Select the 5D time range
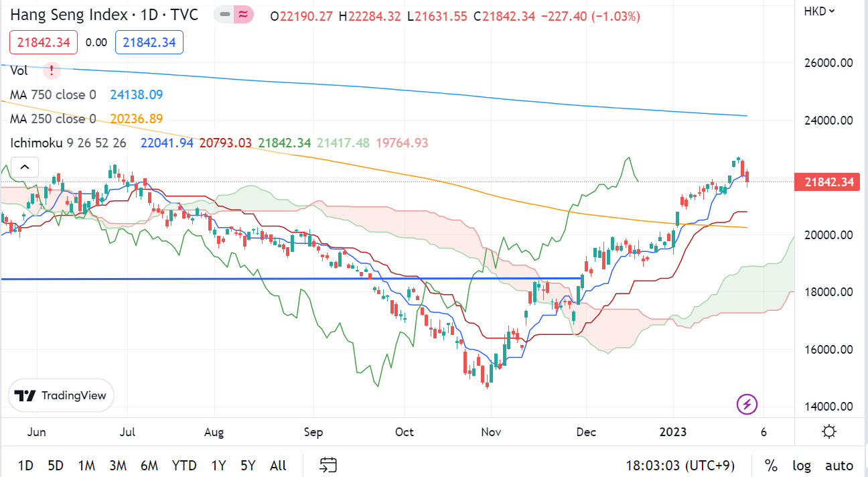Image resolution: width=868 pixels, height=477 pixels. [56, 466]
